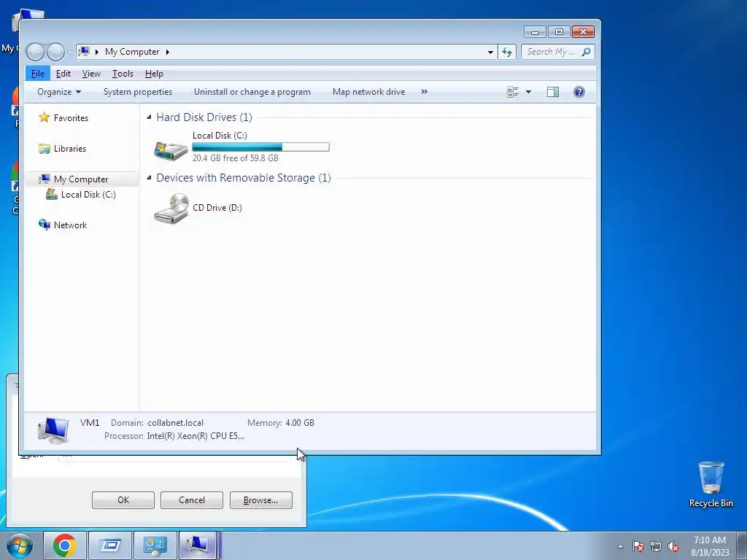Click the Libraries folder icon
Viewport: 747px width, 560px height.
[x=44, y=149]
